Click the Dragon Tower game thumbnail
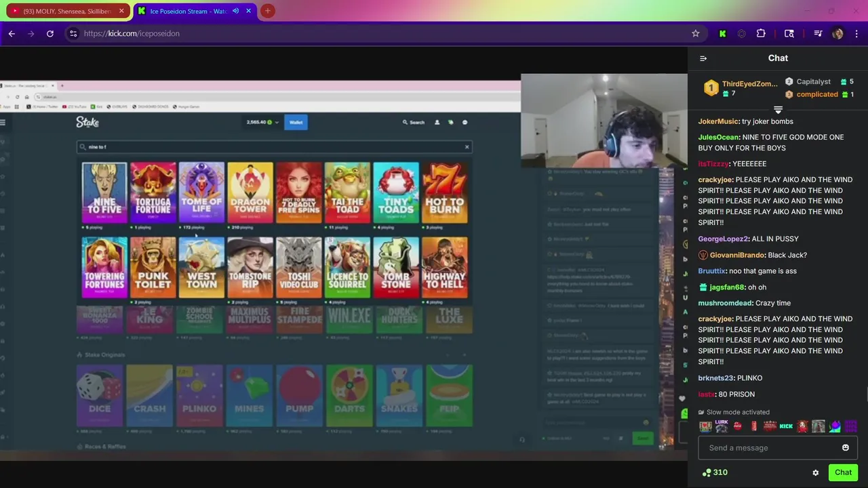This screenshot has width=868, height=488. pos(250,192)
